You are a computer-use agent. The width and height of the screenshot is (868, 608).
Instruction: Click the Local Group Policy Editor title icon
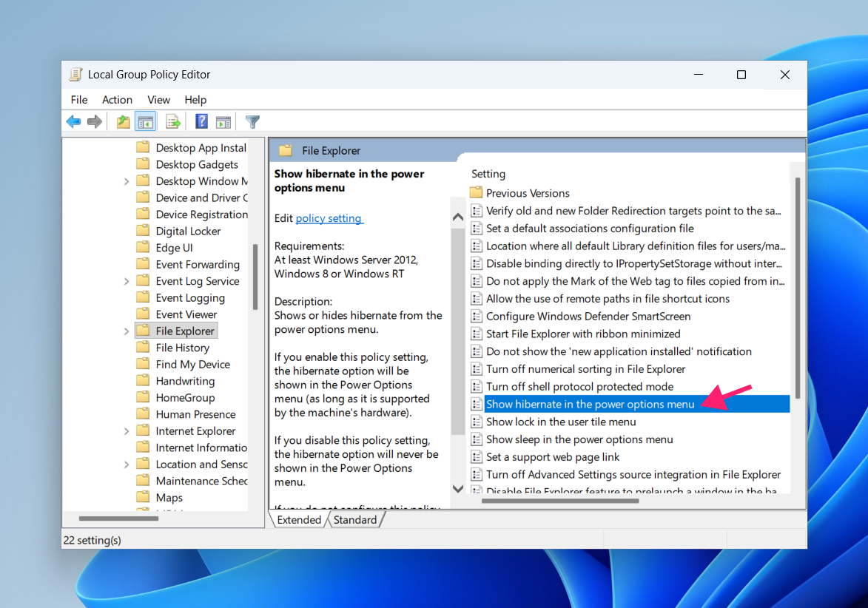click(75, 75)
